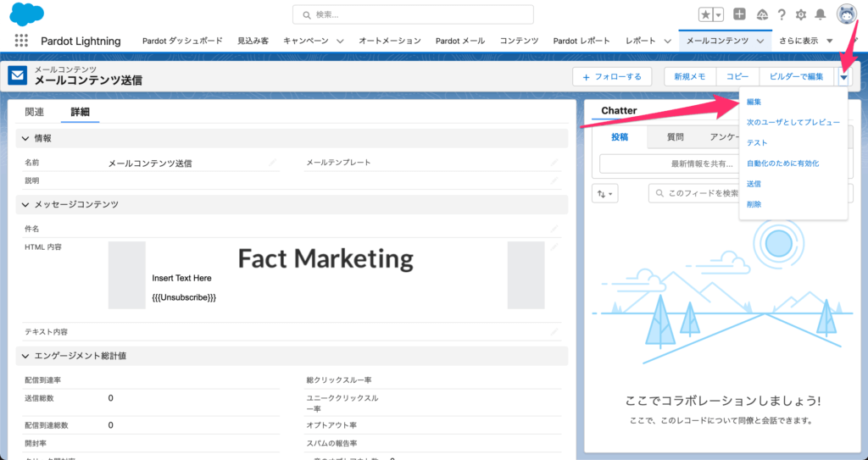The width and height of the screenshot is (868, 460).
Task: Collapse the エンゲージメント総計値 section
Action: tap(25, 356)
